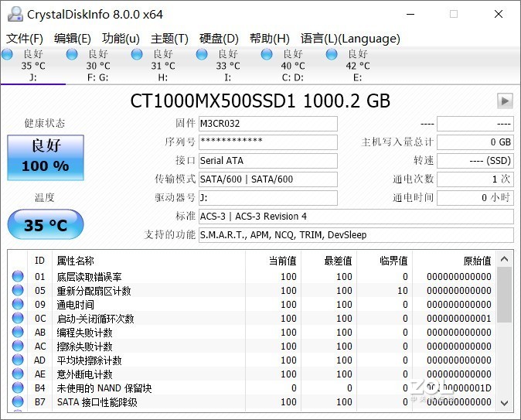Click the 属性名称 column header

click(x=149, y=261)
